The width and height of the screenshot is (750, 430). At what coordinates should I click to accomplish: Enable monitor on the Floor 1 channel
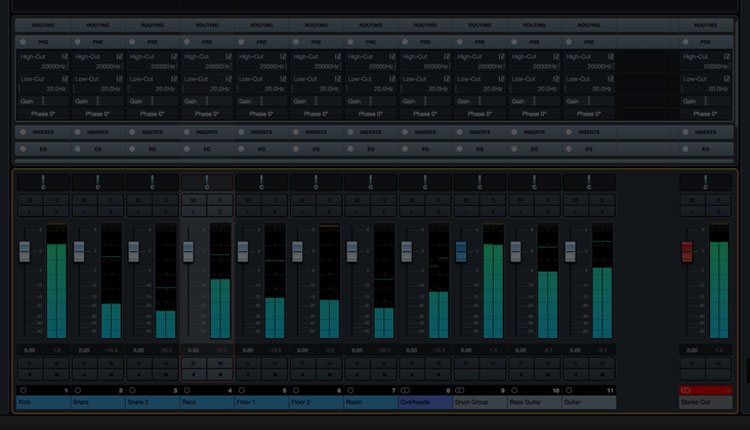coord(248,375)
